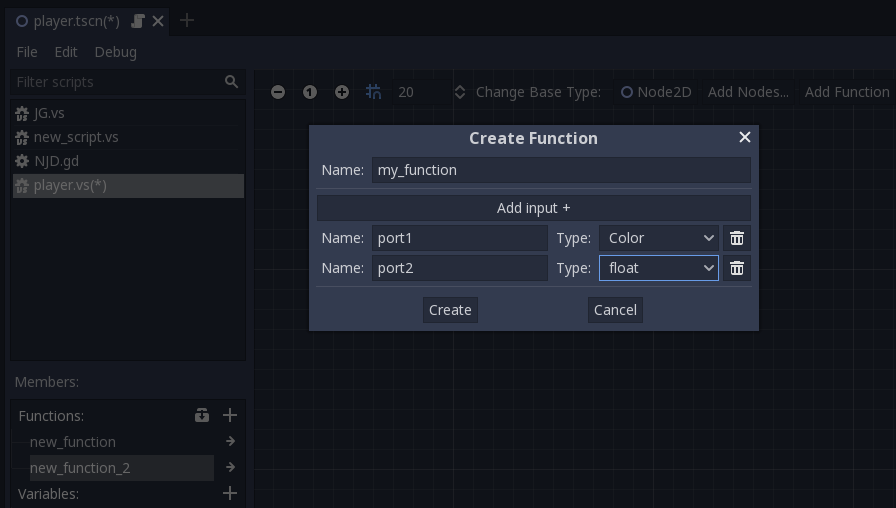
Task: Add a new function with the plus icon
Action: click(x=230, y=415)
